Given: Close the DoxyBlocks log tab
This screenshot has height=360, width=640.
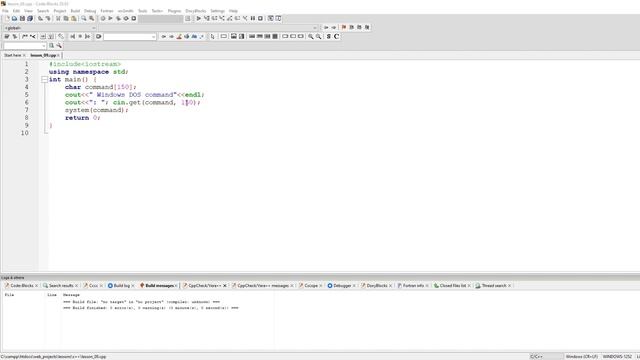Looking at the screenshot, I should 391,286.
